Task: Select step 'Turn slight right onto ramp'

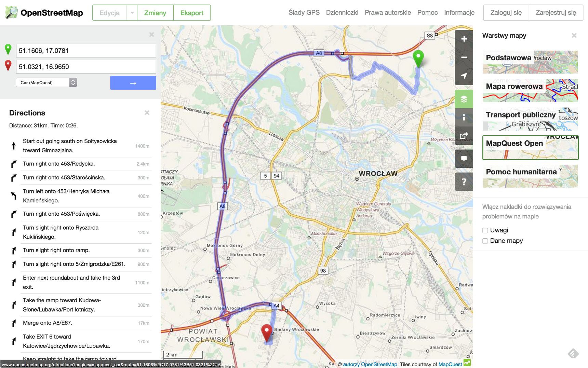Action: tap(80, 250)
